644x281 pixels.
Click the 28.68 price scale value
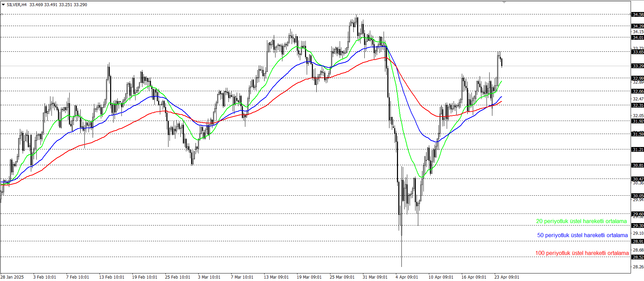[x=638, y=250]
